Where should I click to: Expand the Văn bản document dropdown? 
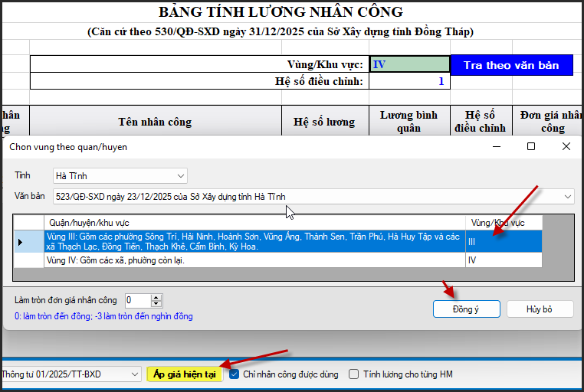click(567, 197)
